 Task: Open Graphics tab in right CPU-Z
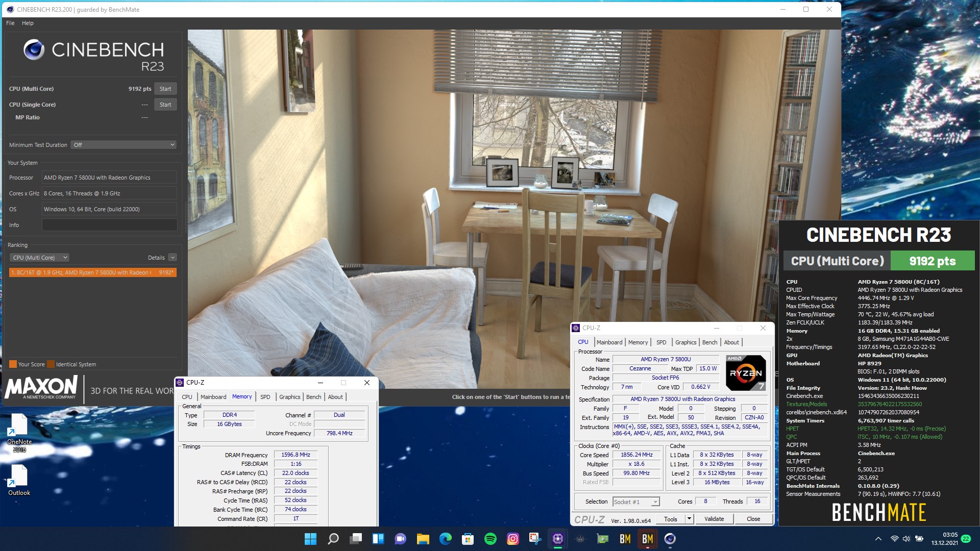click(685, 342)
